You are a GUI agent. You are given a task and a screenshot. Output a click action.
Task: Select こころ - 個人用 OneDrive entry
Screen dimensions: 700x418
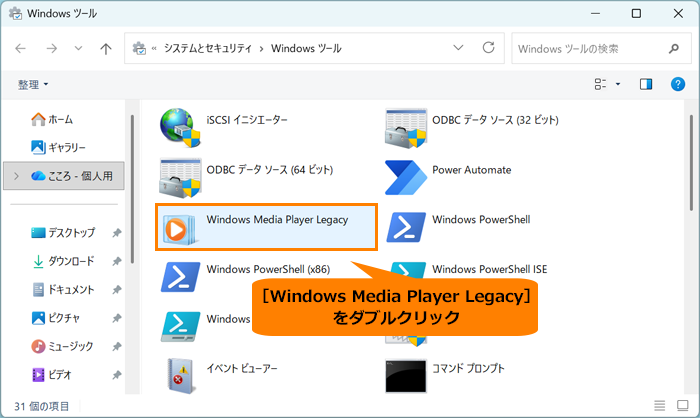63,176
